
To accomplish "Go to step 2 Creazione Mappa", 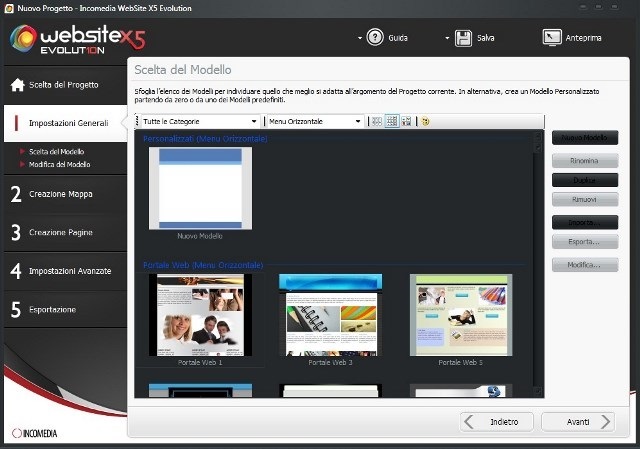I will (65, 194).
